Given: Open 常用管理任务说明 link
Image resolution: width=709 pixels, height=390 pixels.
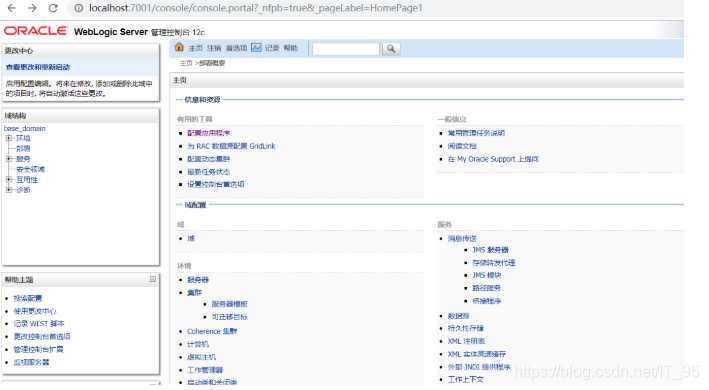Looking at the screenshot, I should [x=476, y=133].
